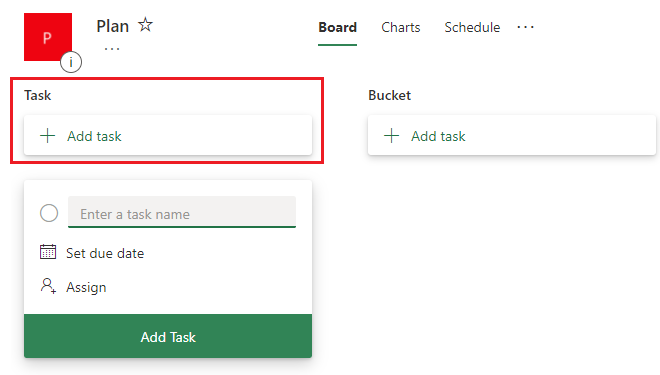Click the Bucket column heading

pyautogui.click(x=390, y=96)
